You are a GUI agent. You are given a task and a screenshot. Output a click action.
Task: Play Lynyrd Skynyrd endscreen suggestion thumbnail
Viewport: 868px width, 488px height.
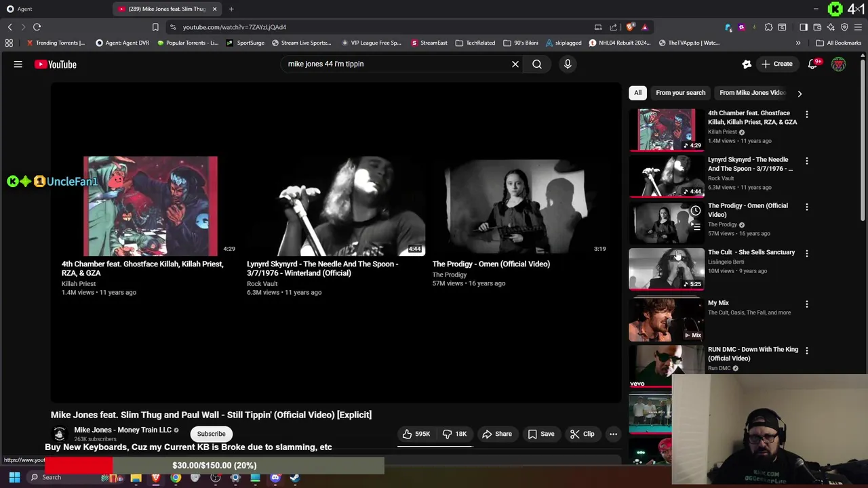pos(336,206)
